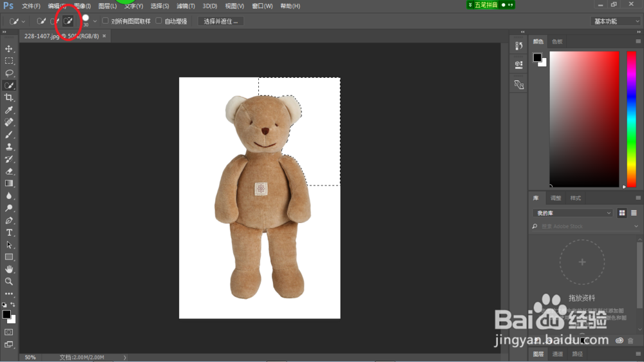
Task: Expand the Adobe Stock search options chevron
Action: click(x=636, y=226)
